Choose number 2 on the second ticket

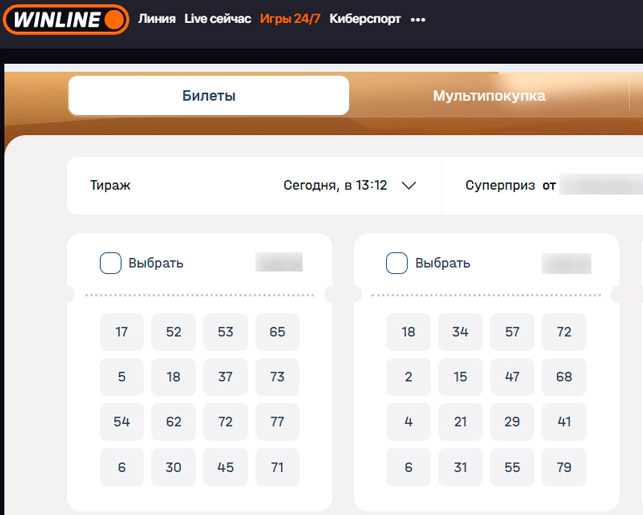click(408, 377)
